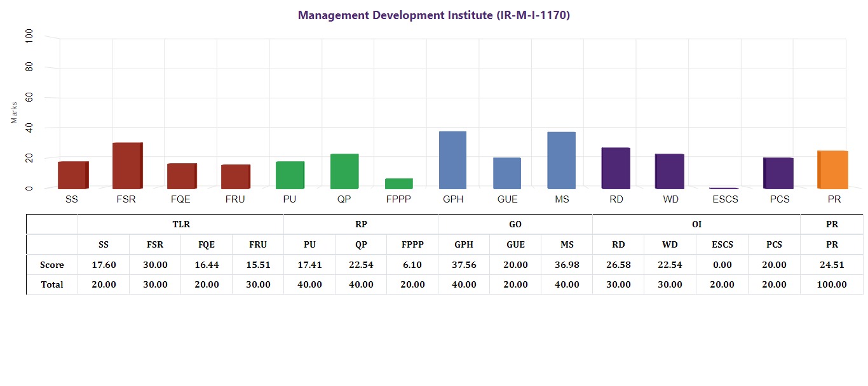Image resolution: width=868 pixels, height=386 pixels.
Task: Select the red FRU bar
Action: click(236, 176)
